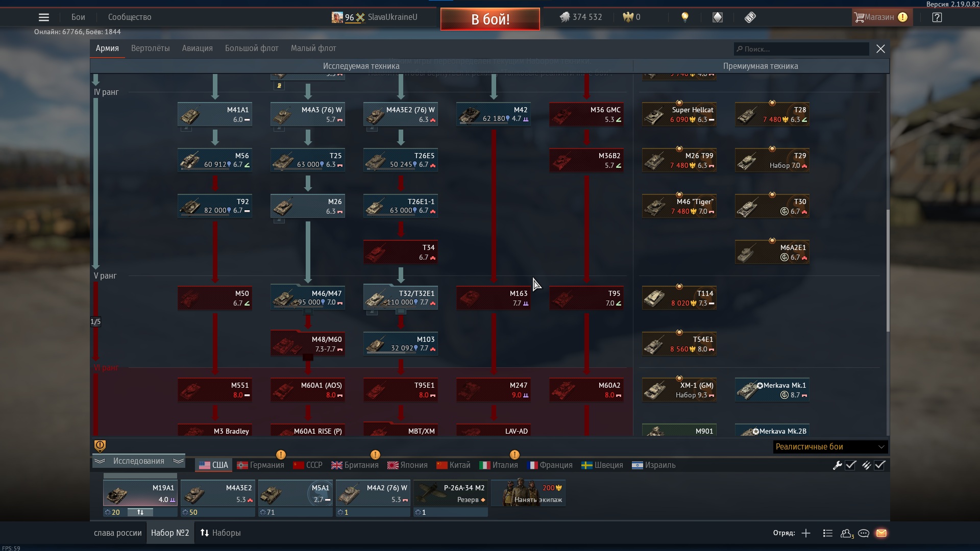Select the M46/M47 group vehicle
This screenshot has height=551, width=980.
coord(308,298)
